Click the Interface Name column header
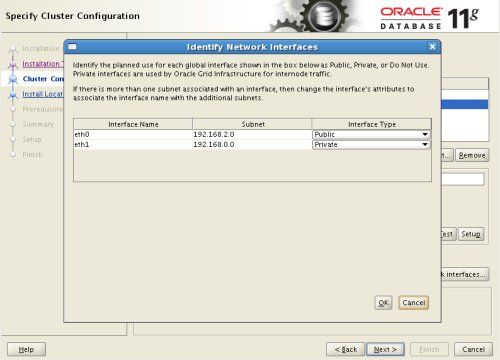This screenshot has height=360, width=500. (133, 124)
